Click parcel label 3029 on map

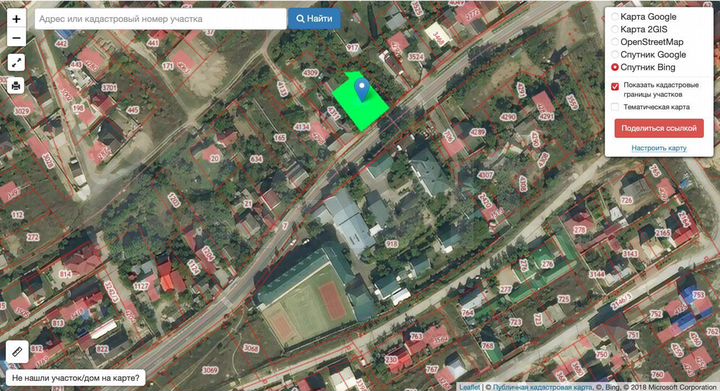(22, 111)
